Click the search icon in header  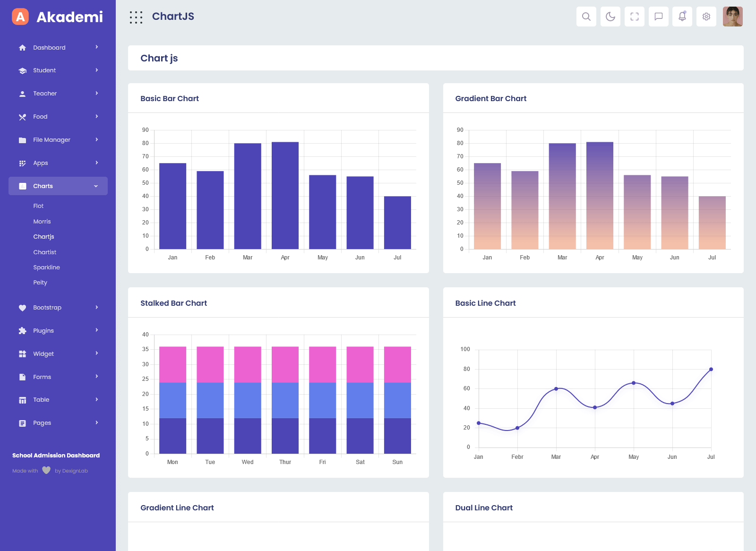point(586,17)
